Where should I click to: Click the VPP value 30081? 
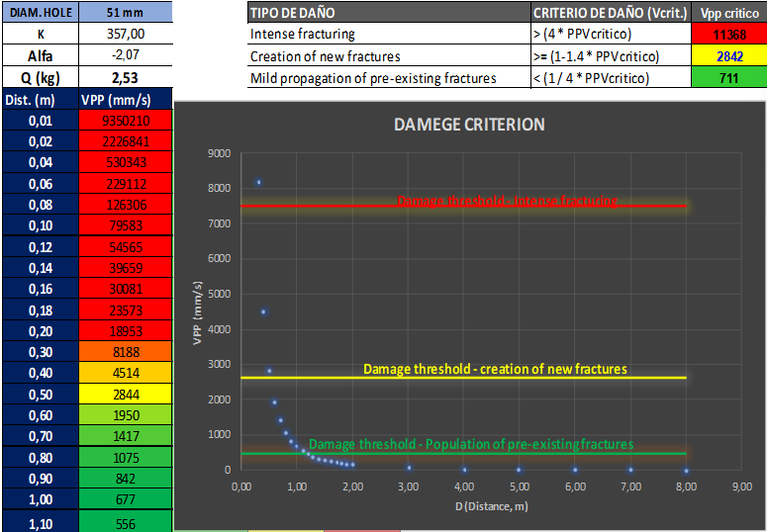pos(126,289)
